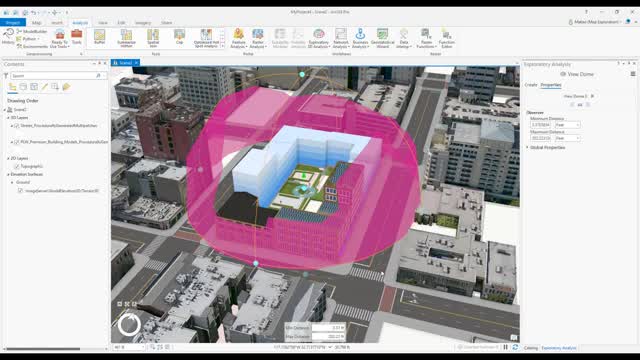Launch the Geostatistical Wizard
This screenshot has width=640, height=360.
(382, 38)
